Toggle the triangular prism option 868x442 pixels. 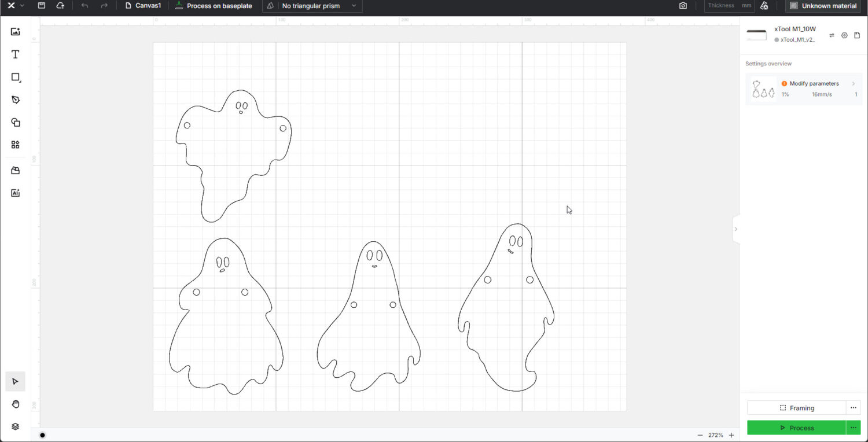click(270, 6)
